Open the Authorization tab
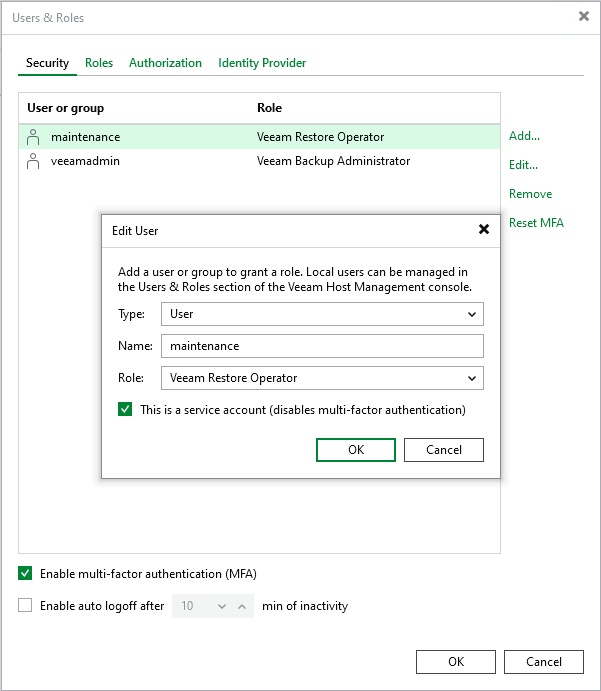This screenshot has height=691, width=601. (165, 63)
